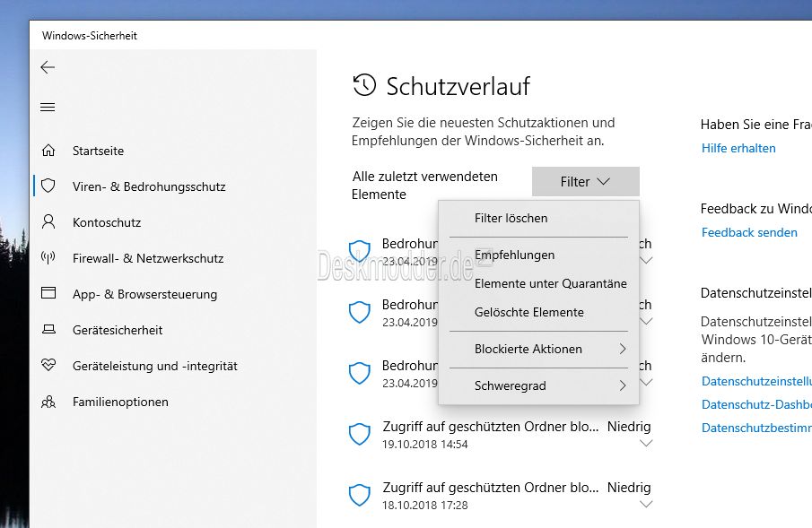Screen dimensions: 812x528
Task: Expand the third 23.04.2019 entry chevron
Action: (646, 382)
